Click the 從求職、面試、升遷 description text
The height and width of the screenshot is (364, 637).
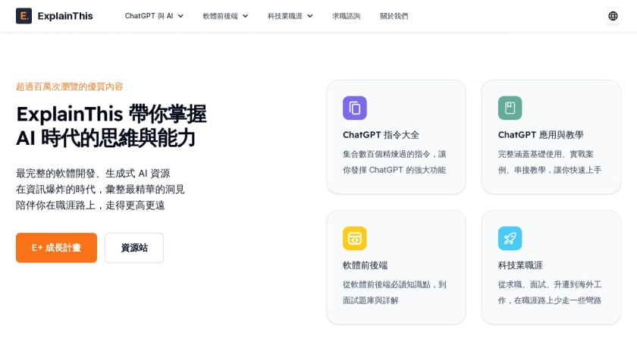coord(550,293)
